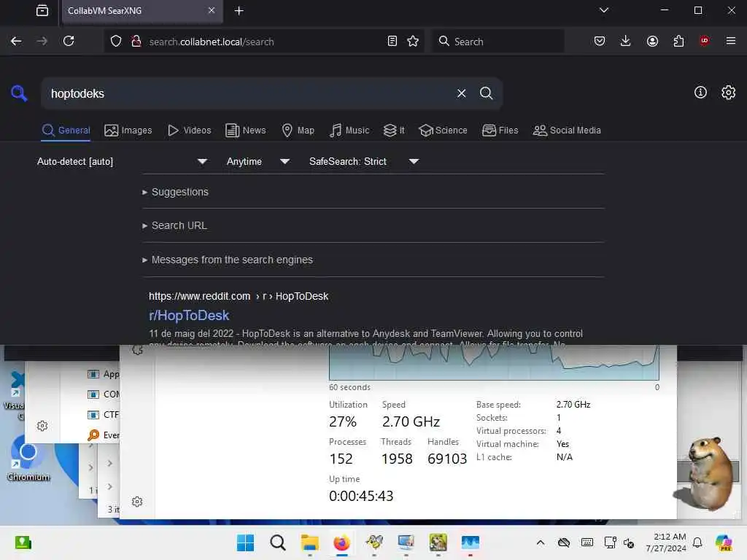Switch to the It category
The width and height of the screenshot is (747, 560).
394,131
